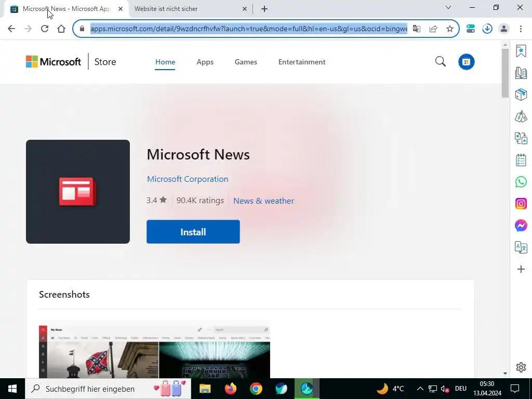Image resolution: width=532 pixels, height=399 pixels.
Task: Open the price tags sidebar icon
Action: (x=521, y=117)
